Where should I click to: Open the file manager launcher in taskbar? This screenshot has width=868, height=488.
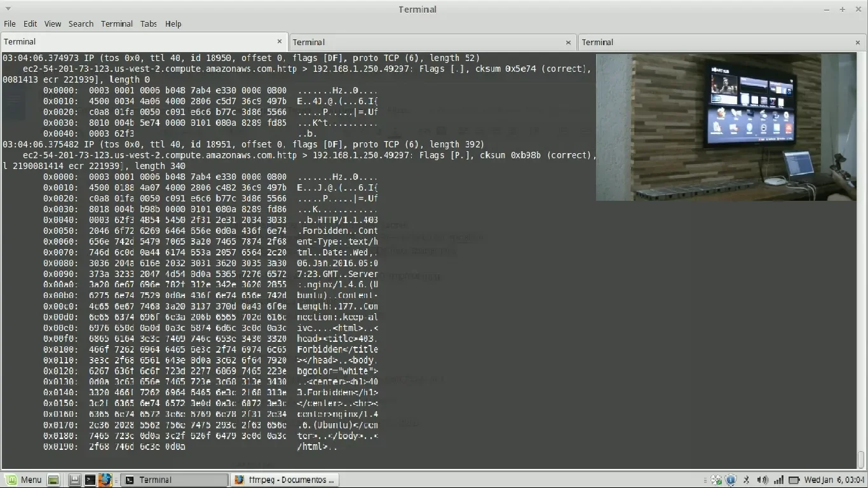click(75, 480)
